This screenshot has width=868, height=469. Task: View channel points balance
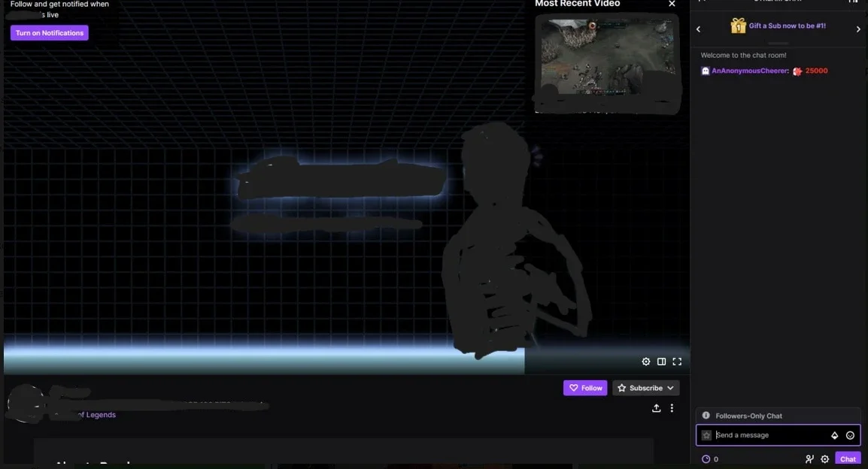pyautogui.click(x=710, y=459)
